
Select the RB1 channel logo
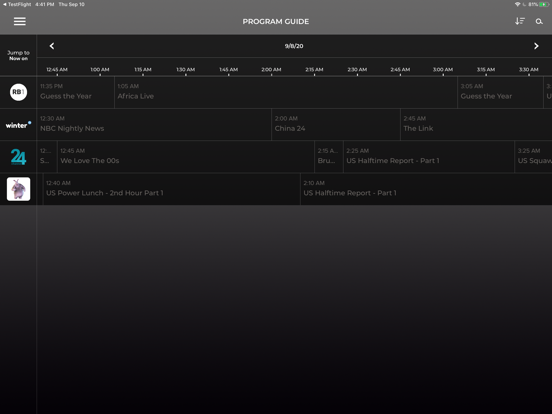18,92
